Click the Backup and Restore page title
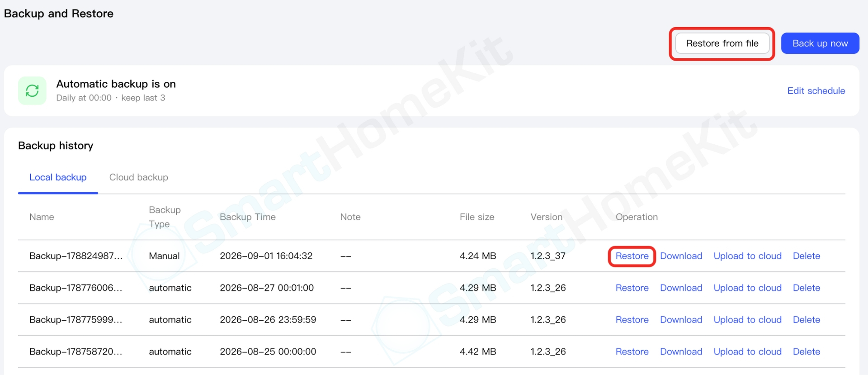This screenshot has height=375, width=868. [x=59, y=14]
